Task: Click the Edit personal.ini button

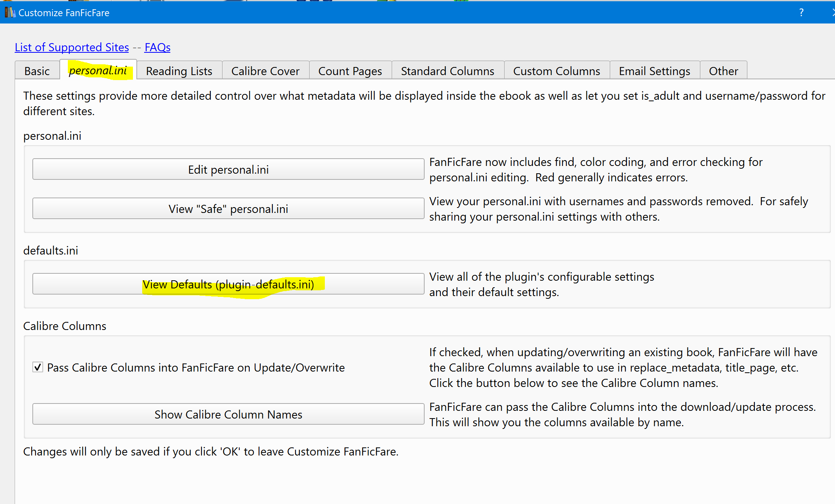Action: click(x=228, y=169)
